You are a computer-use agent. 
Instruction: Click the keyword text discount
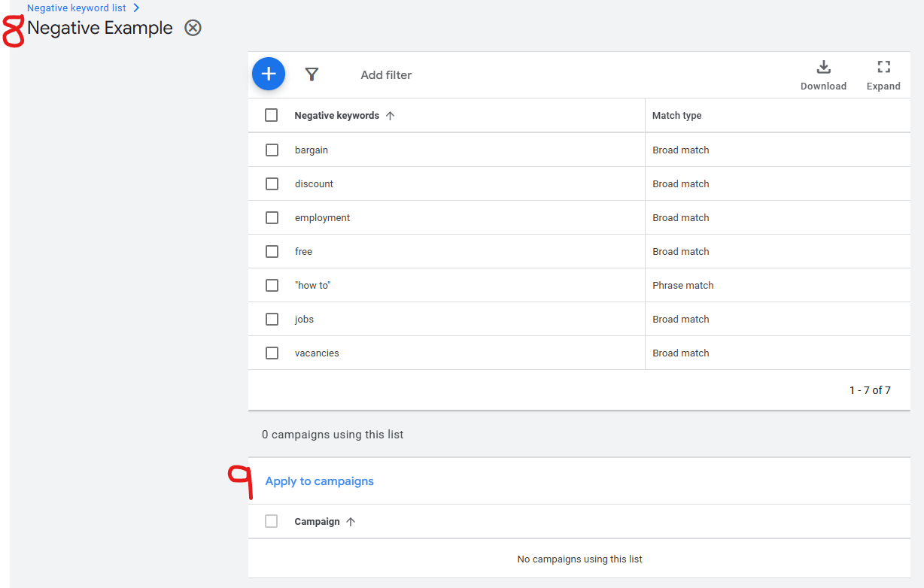pyautogui.click(x=314, y=183)
